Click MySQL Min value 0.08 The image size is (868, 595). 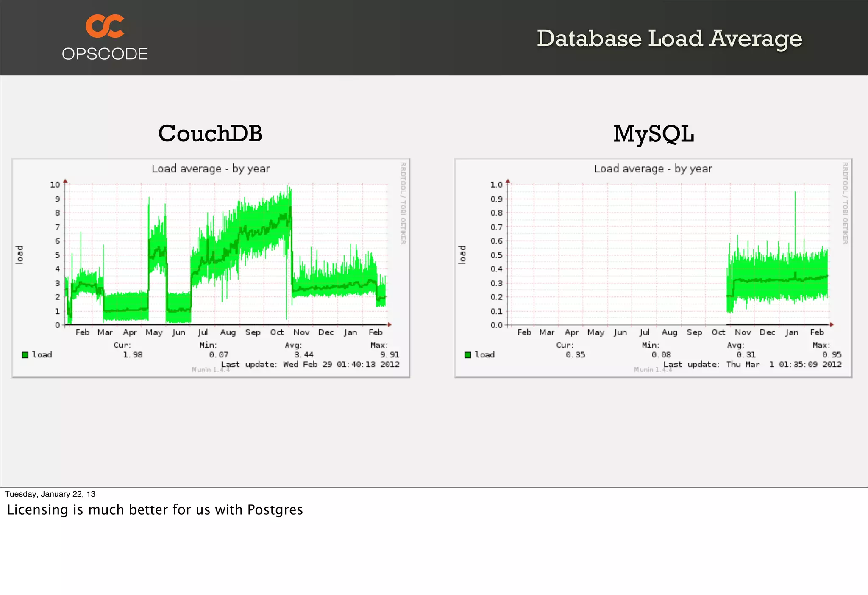coord(661,355)
